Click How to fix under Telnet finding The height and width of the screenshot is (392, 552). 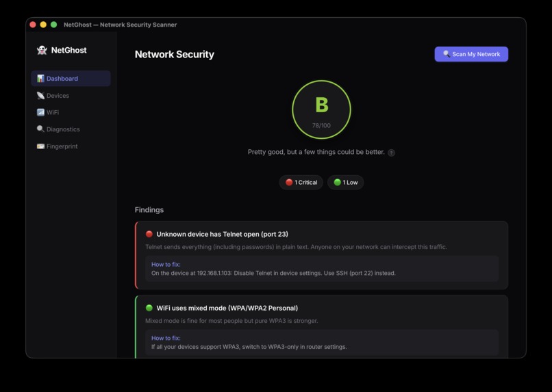click(x=166, y=264)
